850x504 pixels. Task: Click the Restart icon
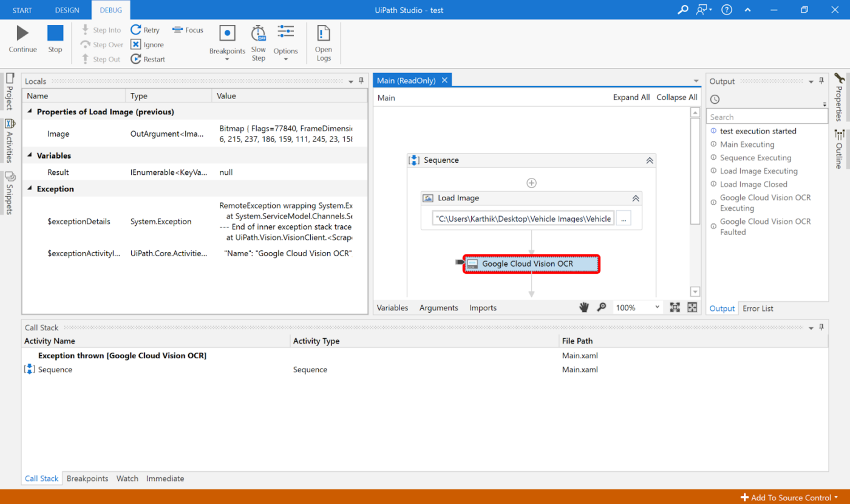(135, 58)
